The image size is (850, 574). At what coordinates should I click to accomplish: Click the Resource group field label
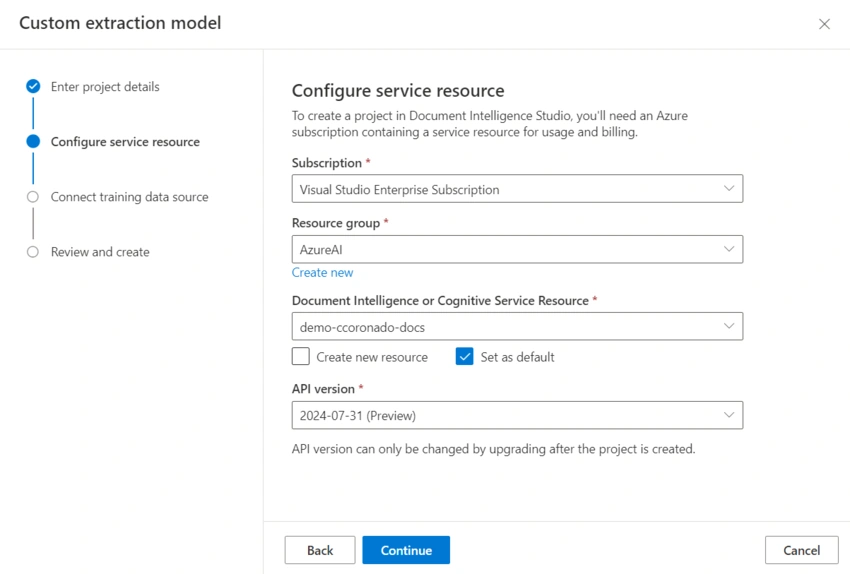[x=336, y=223]
